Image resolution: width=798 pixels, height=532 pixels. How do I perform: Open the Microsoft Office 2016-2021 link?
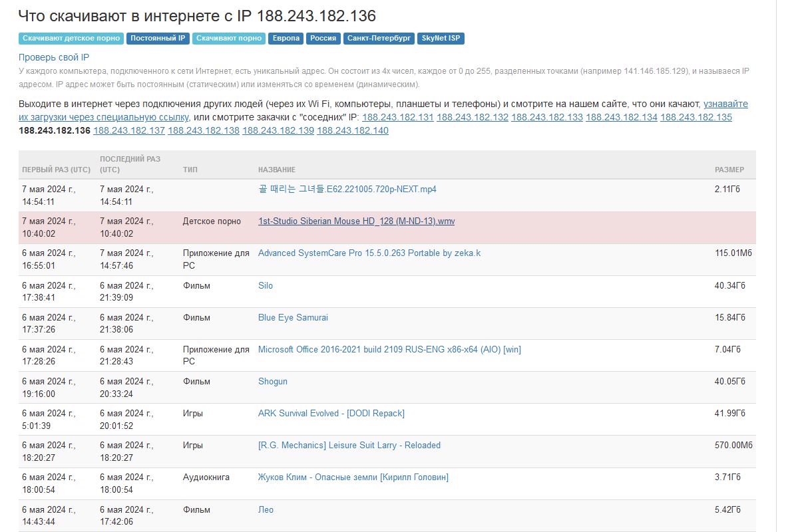point(389,349)
